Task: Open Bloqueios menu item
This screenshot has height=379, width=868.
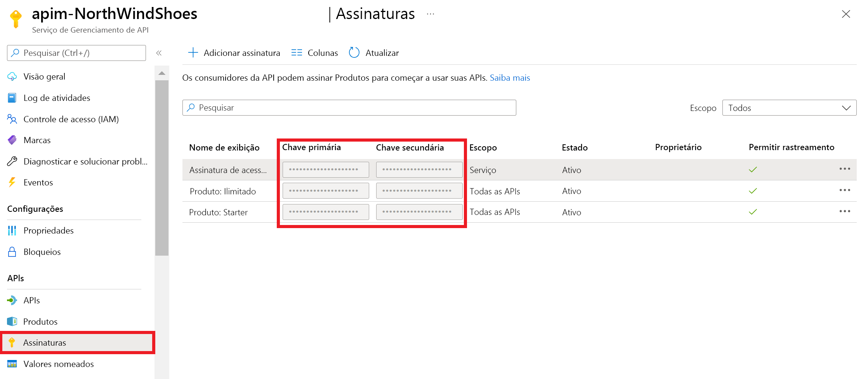Action: [42, 252]
